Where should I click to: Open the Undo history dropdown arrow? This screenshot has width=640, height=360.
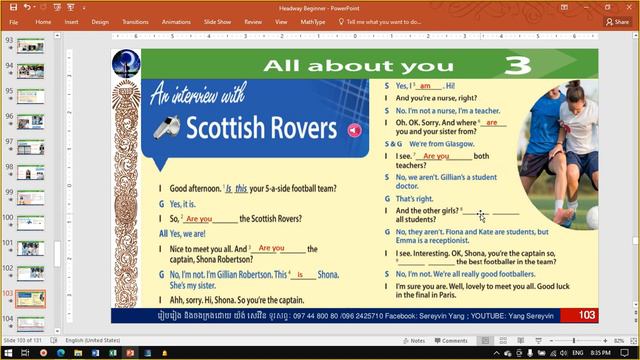[34, 7]
